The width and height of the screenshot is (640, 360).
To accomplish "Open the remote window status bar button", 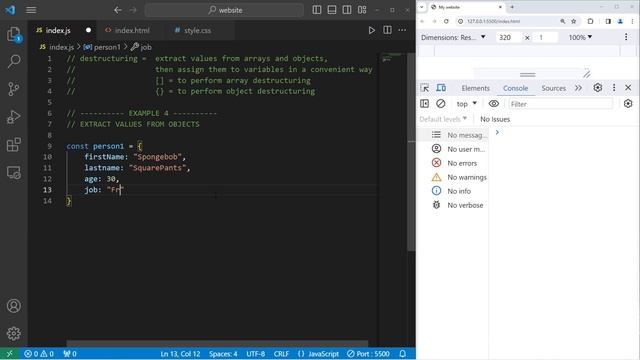I will click(x=9, y=354).
